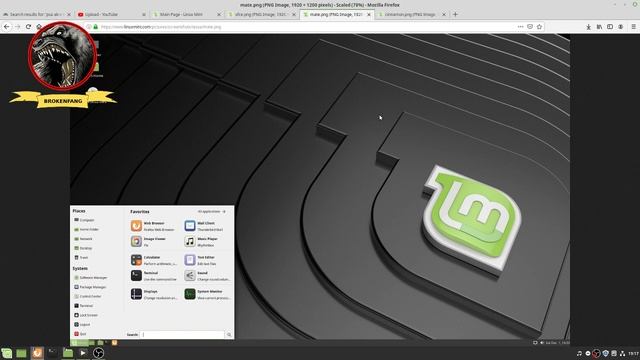Screen dimensions: 640x360
Task: Click the Firefox icon in the taskbar
Action: click(x=37, y=353)
